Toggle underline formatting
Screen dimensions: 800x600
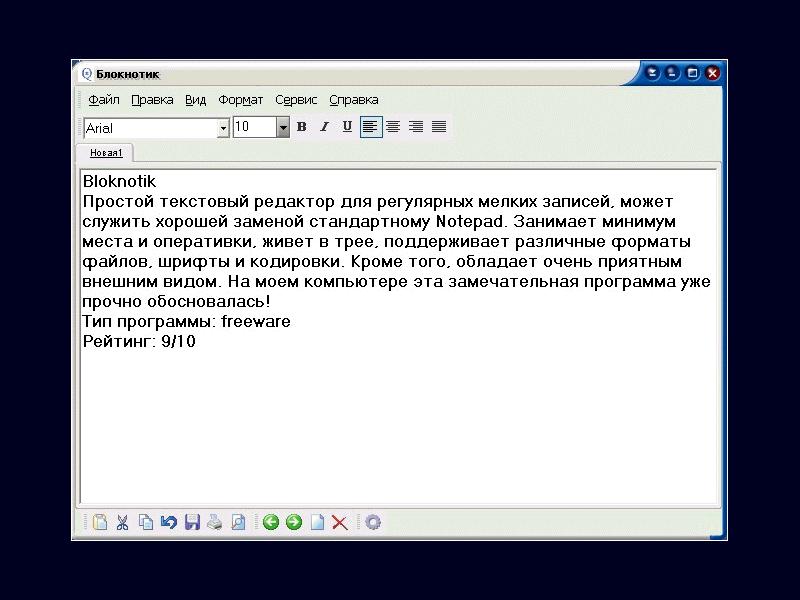(347, 127)
